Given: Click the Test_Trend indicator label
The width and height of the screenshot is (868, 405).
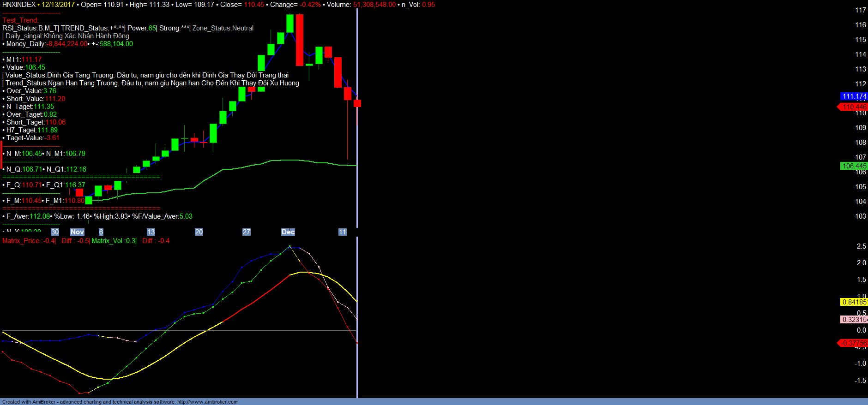Looking at the screenshot, I should 20,20.
